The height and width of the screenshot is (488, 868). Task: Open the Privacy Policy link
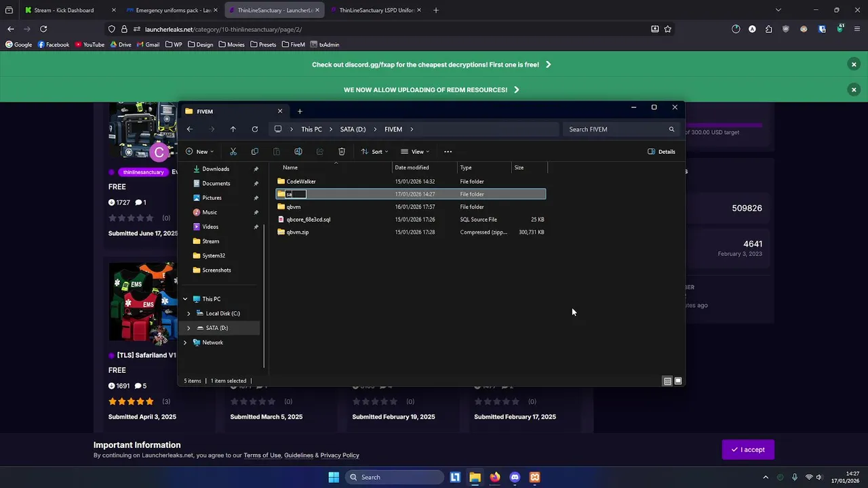[340, 455]
